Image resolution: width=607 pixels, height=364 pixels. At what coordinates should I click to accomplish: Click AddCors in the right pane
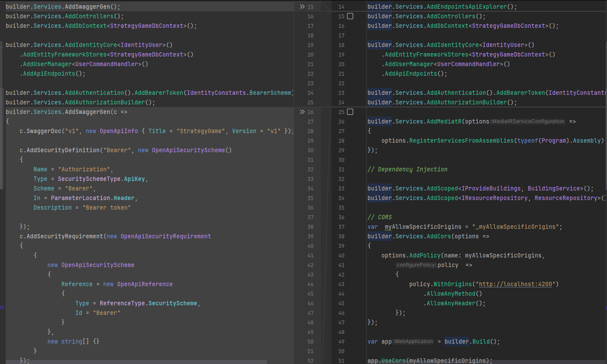point(438,236)
